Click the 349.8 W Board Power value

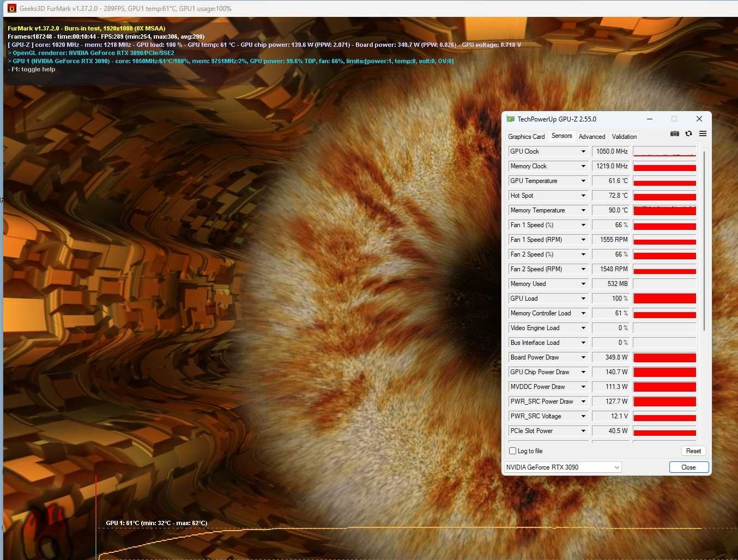click(611, 357)
